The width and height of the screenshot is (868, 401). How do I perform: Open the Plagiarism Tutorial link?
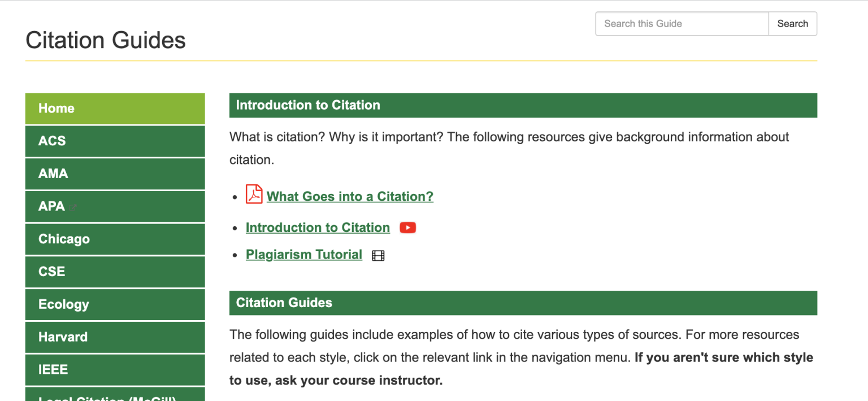pos(304,255)
